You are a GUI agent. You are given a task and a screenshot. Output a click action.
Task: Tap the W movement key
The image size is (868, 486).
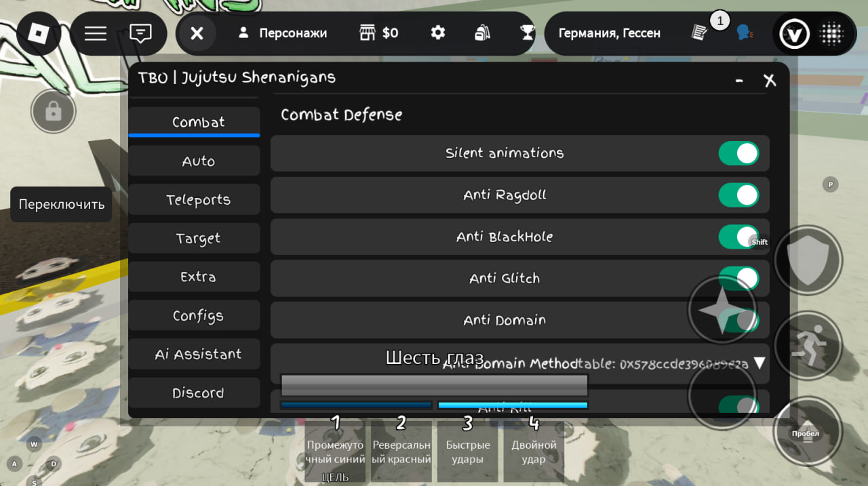[x=34, y=445]
